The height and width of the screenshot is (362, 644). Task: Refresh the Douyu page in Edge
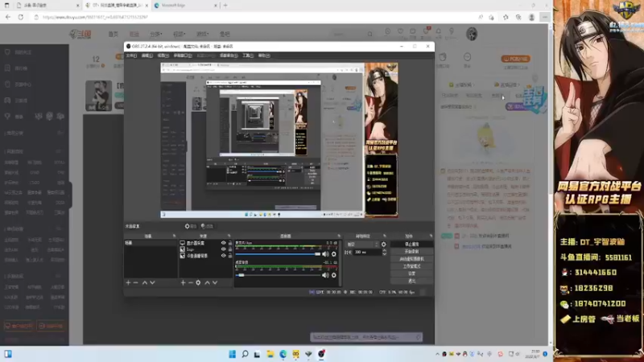pos(21,17)
